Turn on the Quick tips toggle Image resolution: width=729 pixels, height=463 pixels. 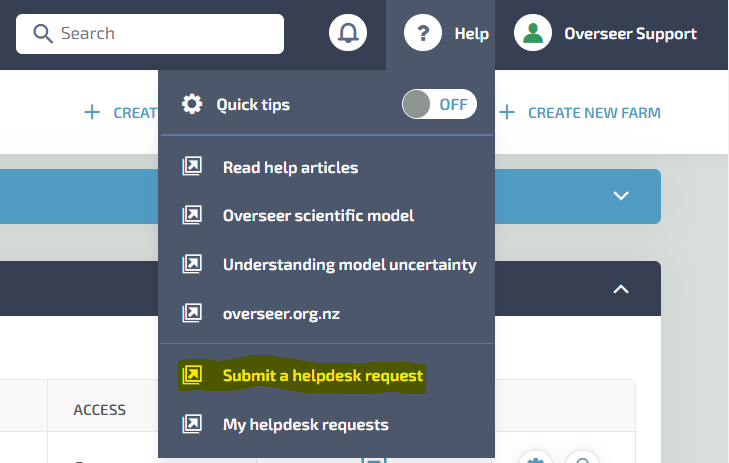(439, 104)
